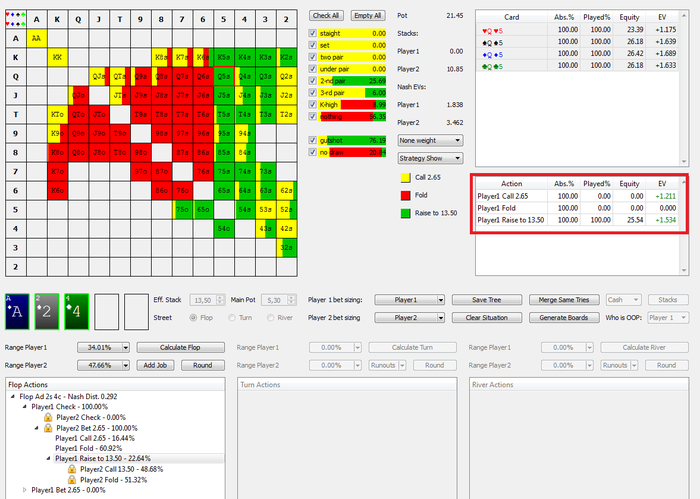Screen dimensions: 700x499
Task: Select the River street radio button
Action: point(271,317)
